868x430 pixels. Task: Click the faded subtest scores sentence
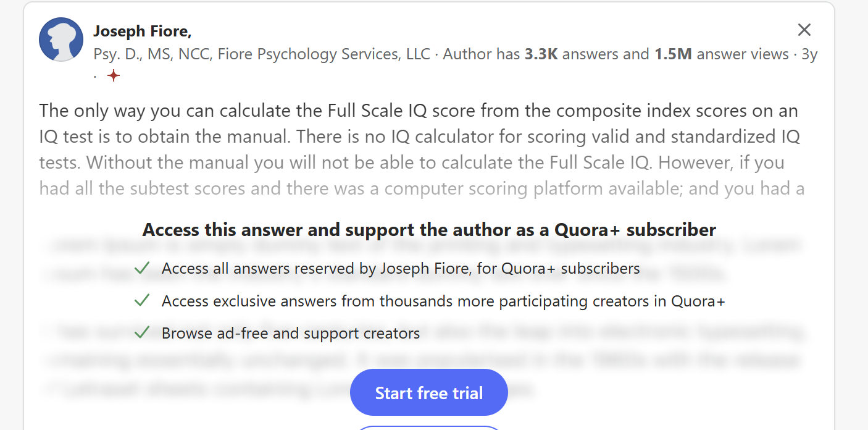pyautogui.click(x=422, y=188)
